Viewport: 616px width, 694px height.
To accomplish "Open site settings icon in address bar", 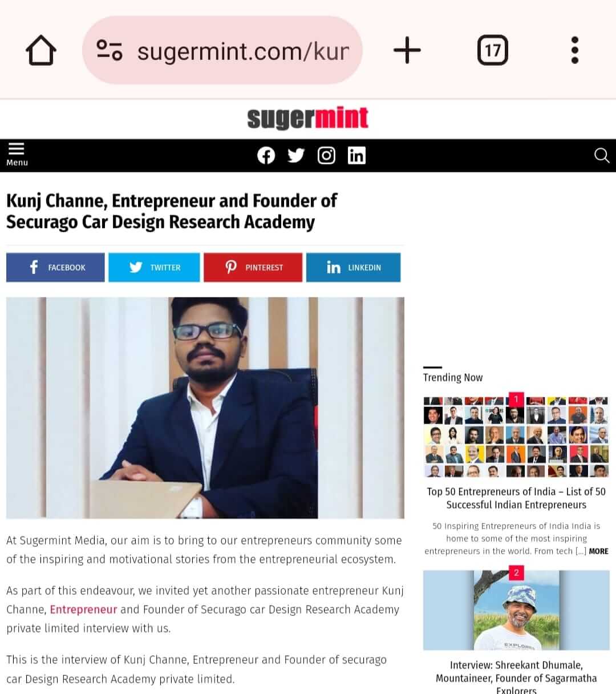I will tap(109, 50).
